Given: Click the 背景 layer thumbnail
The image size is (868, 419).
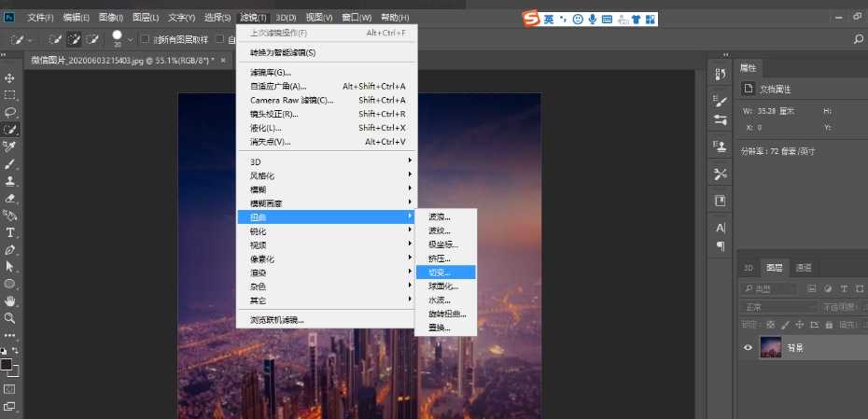Looking at the screenshot, I should [x=771, y=348].
